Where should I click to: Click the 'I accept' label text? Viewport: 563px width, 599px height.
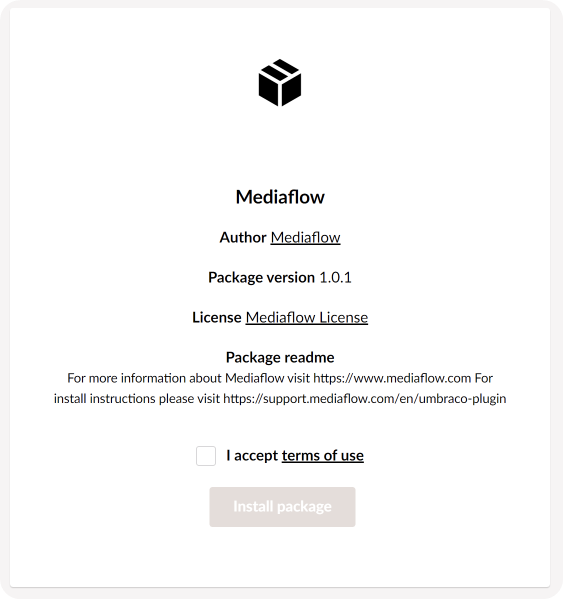(x=252, y=455)
